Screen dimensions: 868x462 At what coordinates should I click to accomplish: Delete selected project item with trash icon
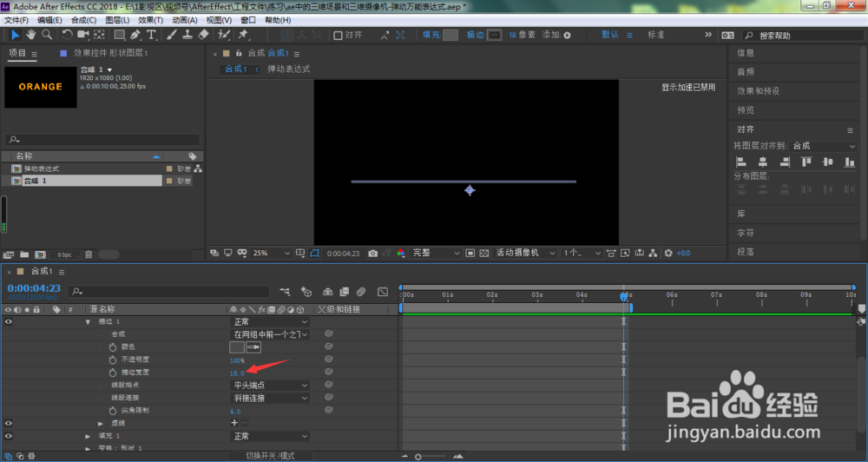89,254
